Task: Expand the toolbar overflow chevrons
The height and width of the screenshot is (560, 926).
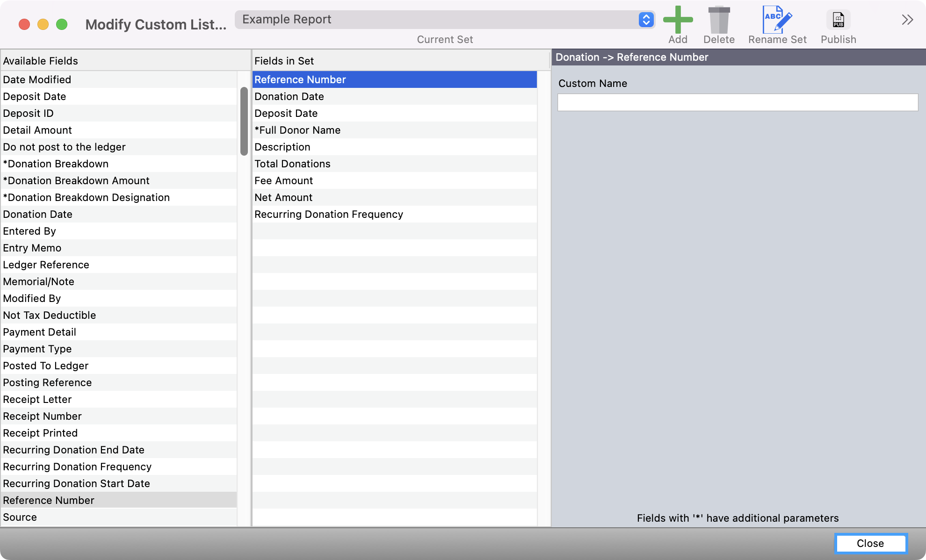Action: (x=907, y=20)
